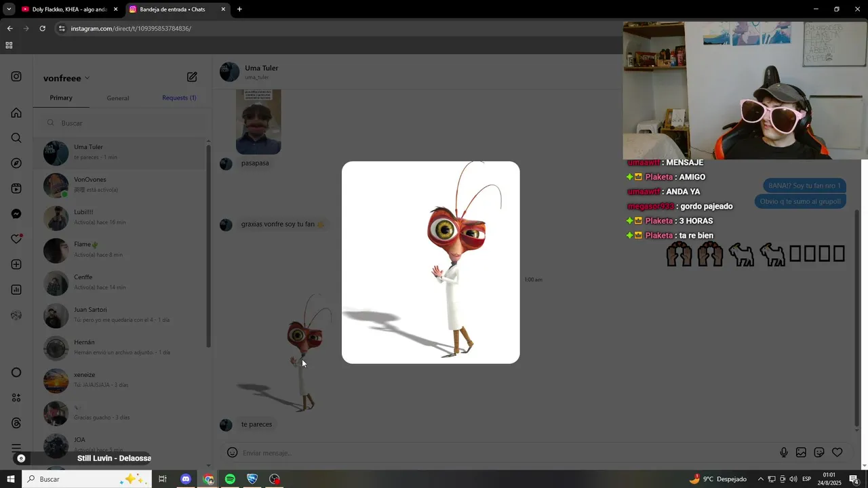Viewport: 868px width, 488px height.
Task: Open Discord from the taskbar
Action: 186,479
